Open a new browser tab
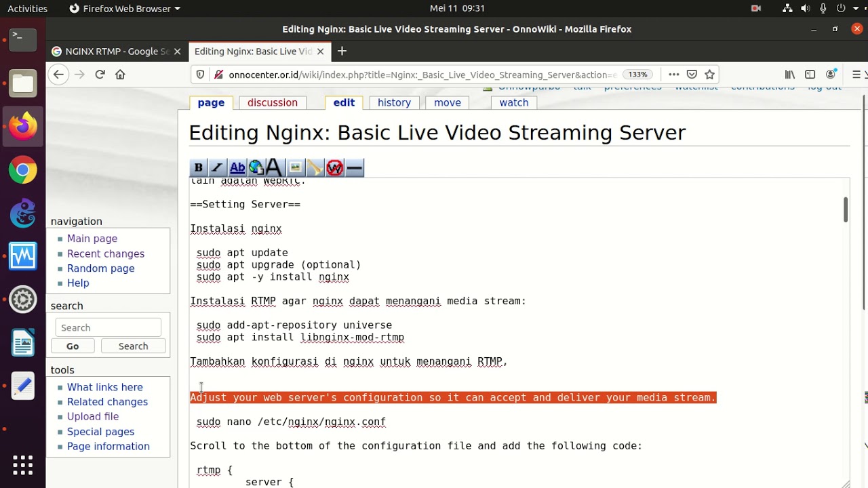868x488 pixels. [x=342, y=52]
